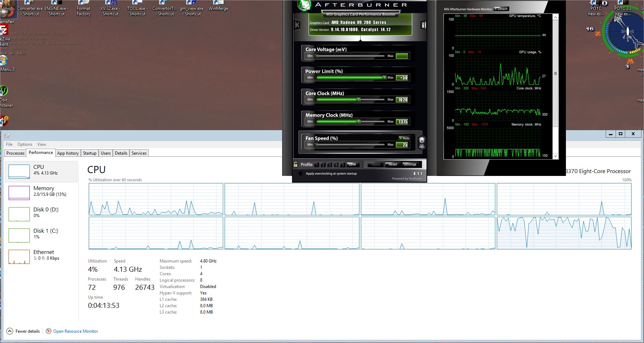644x343 pixels.
Task: Select Memory in performance sidebar
Action: tap(41, 193)
